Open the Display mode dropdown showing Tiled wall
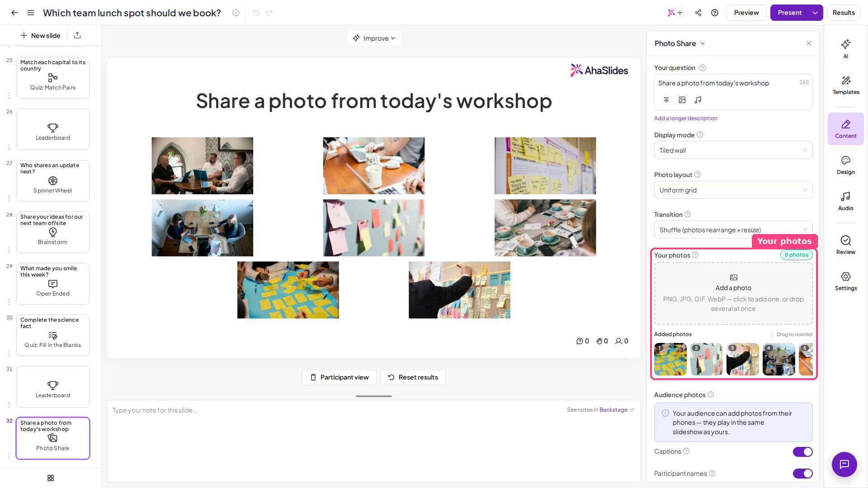Viewport: 868px width, 488px height. pyautogui.click(x=733, y=150)
